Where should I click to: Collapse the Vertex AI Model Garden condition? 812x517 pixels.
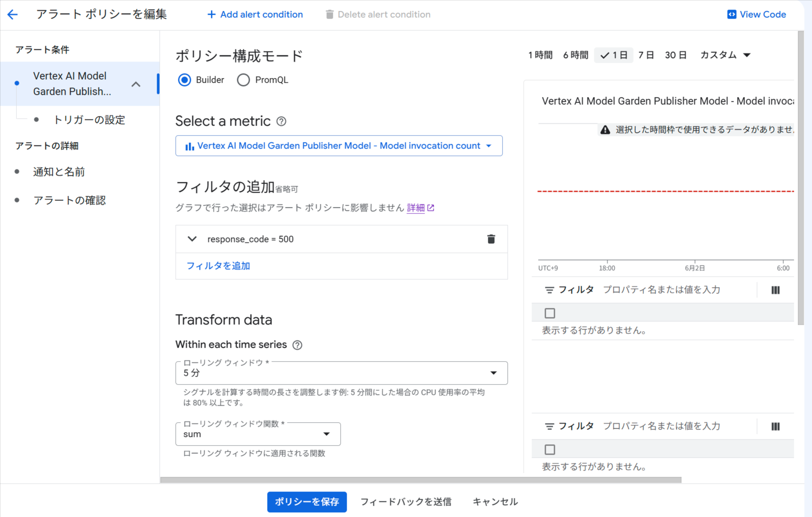coord(136,84)
